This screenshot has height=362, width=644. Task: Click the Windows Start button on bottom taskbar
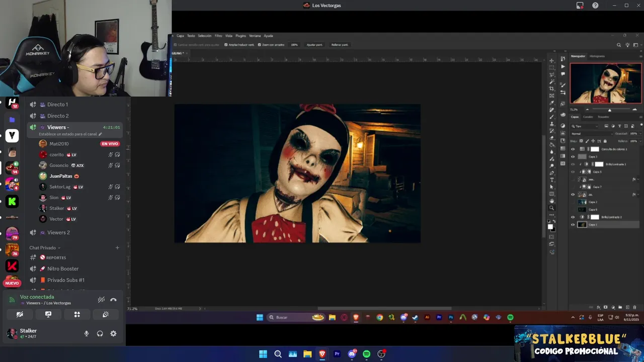pos(263,354)
